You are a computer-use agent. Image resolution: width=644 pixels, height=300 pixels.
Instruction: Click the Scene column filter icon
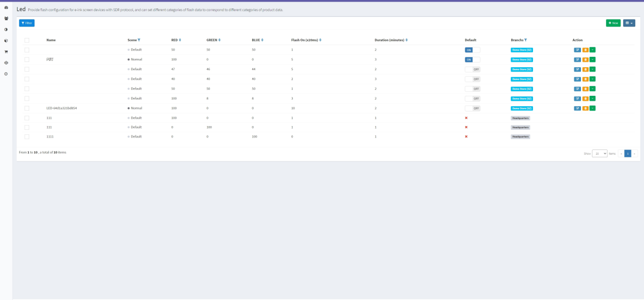[139, 40]
